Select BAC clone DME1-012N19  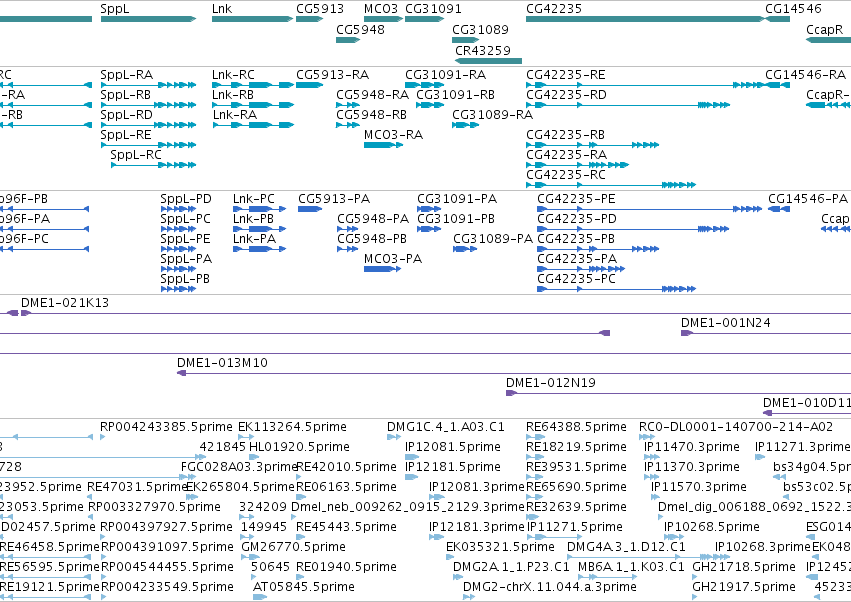(x=550, y=383)
